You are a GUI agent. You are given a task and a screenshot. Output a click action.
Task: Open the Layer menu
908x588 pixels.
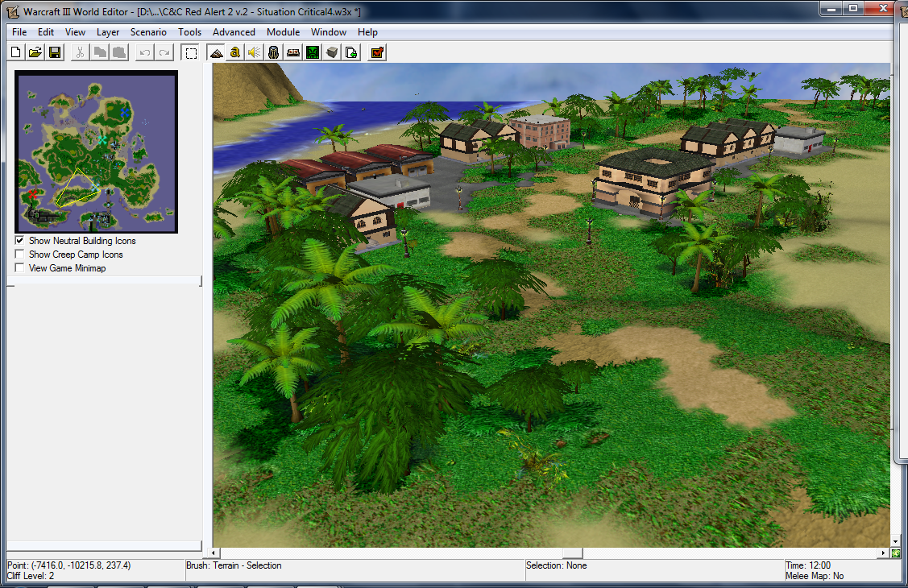pos(108,32)
